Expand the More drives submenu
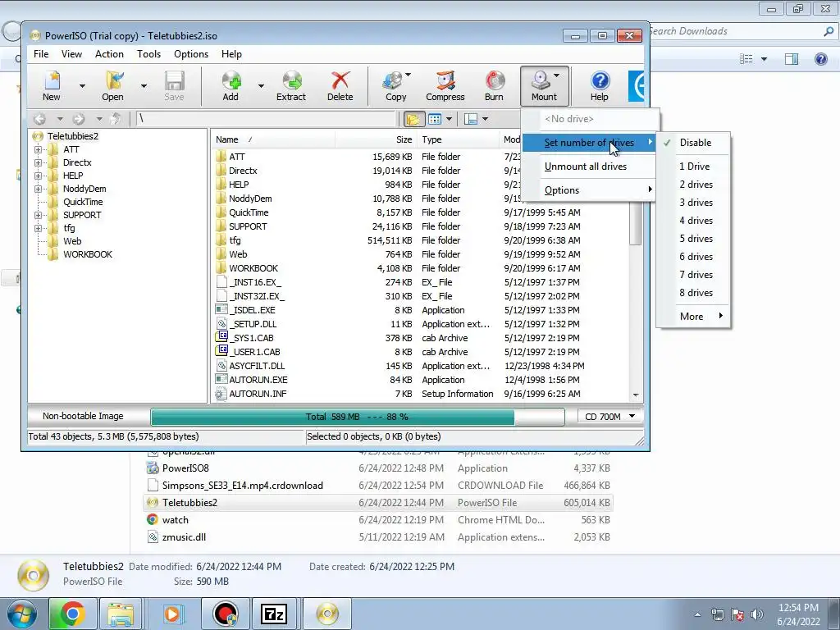The height and width of the screenshot is (630, 840). (x=693, y=317)
